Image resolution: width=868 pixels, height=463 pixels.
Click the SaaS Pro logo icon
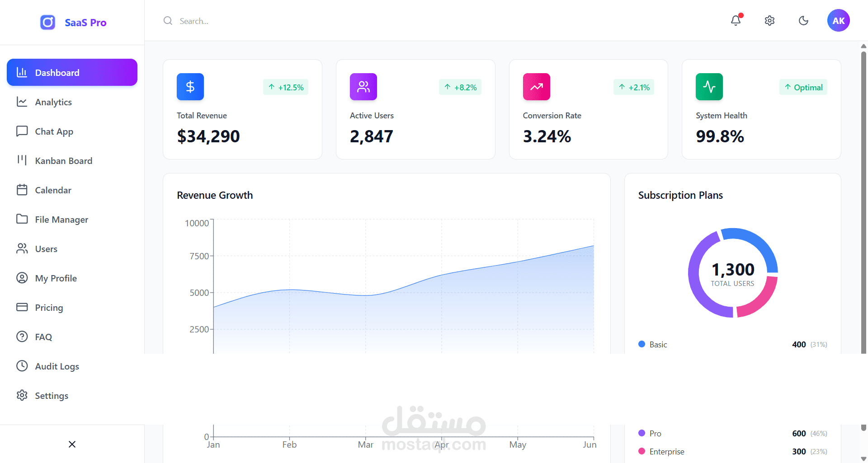[x=47, y=22]
